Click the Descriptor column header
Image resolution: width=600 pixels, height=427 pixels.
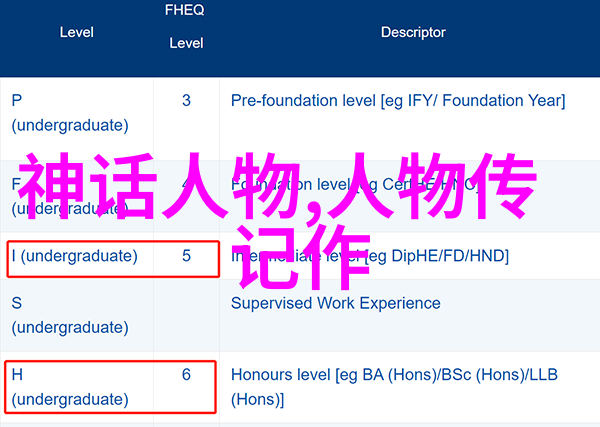pyautogui.click(x=413, y=33)
